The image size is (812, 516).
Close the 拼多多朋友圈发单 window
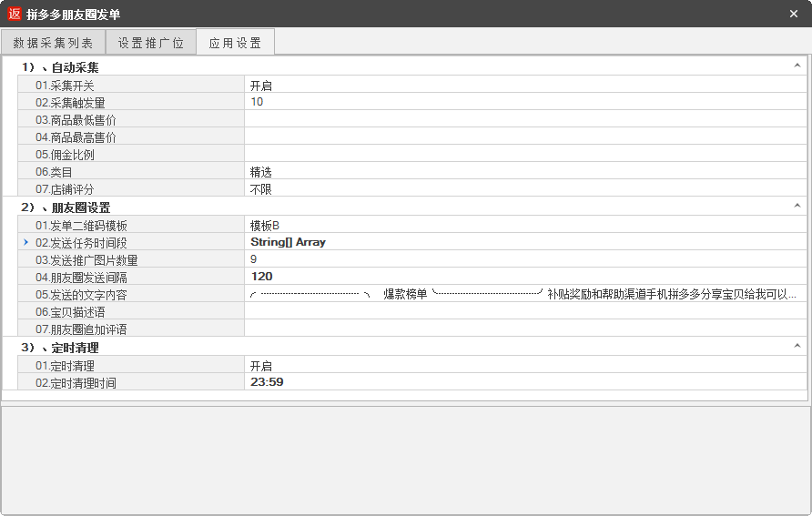click(794, 14)
